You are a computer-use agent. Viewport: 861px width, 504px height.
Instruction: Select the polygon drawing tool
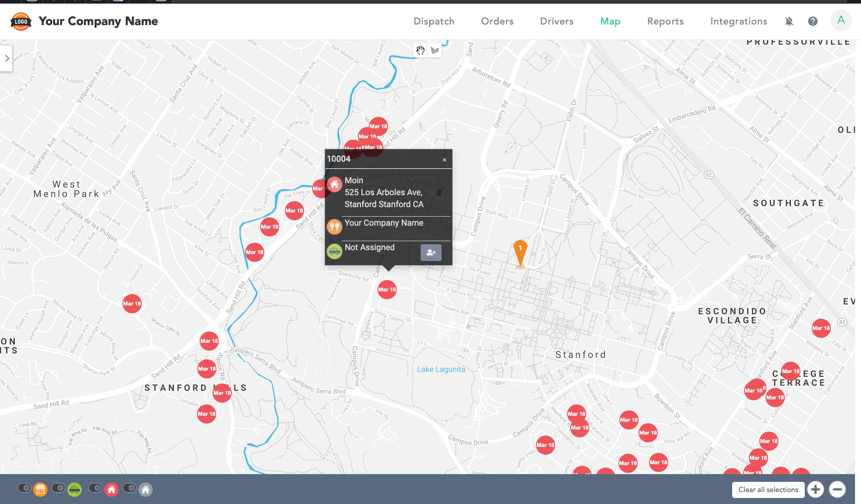click(435, 51)
